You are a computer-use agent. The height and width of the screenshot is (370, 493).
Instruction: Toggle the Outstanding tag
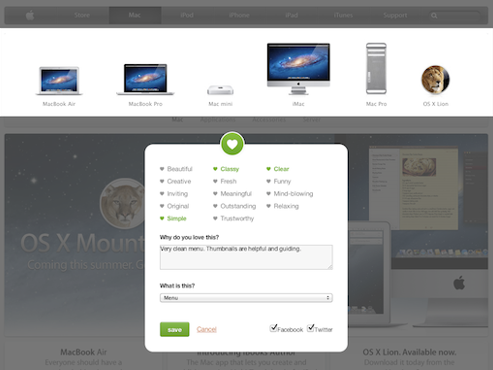point(235,206)
